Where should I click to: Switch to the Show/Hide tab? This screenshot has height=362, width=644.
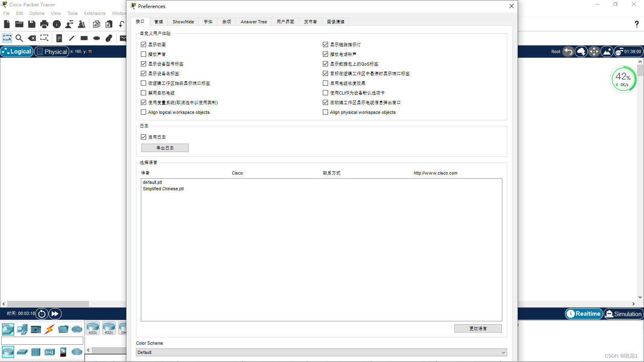(183, 22)
